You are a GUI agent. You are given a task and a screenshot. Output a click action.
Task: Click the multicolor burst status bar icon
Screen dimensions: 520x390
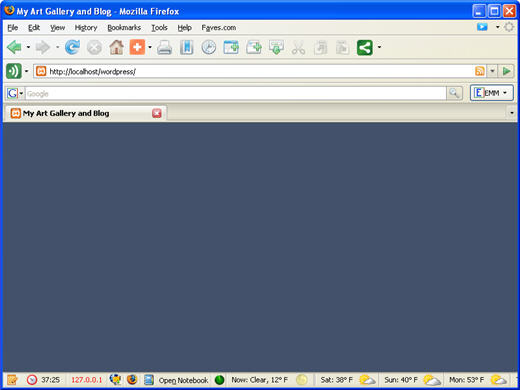(x=115, y=379)
